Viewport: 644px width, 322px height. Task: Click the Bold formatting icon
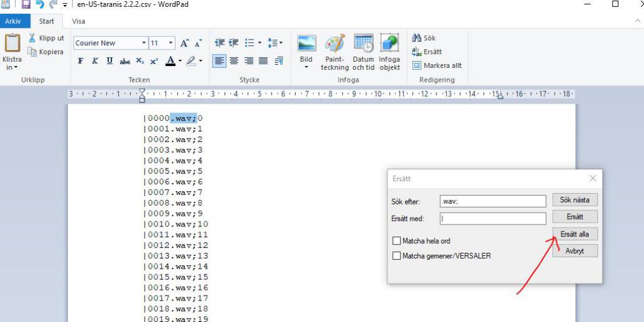pos(80,61)
